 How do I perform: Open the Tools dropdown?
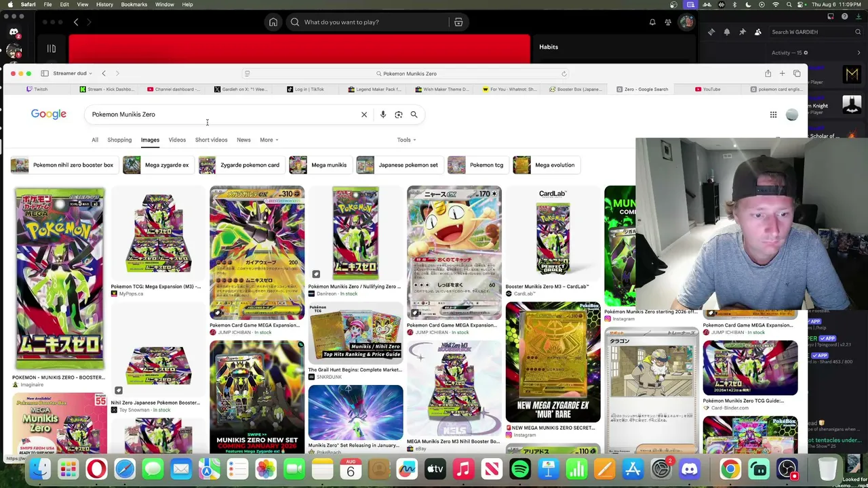[406, 140]
